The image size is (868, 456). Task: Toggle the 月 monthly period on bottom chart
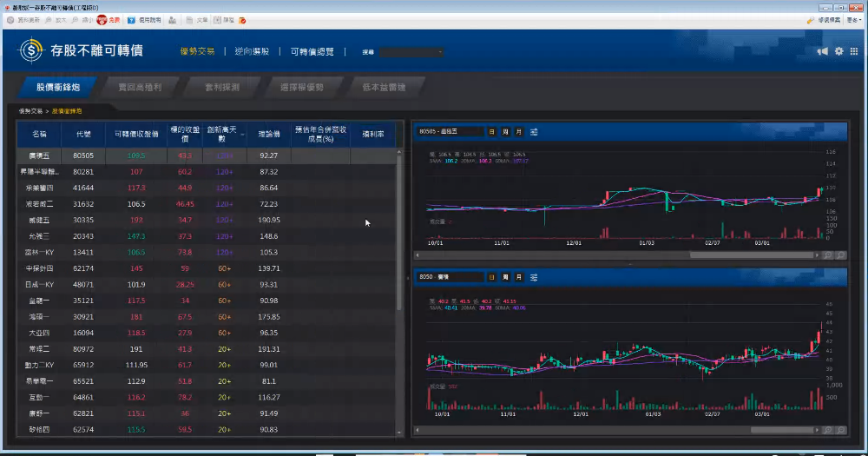[519, 277]
